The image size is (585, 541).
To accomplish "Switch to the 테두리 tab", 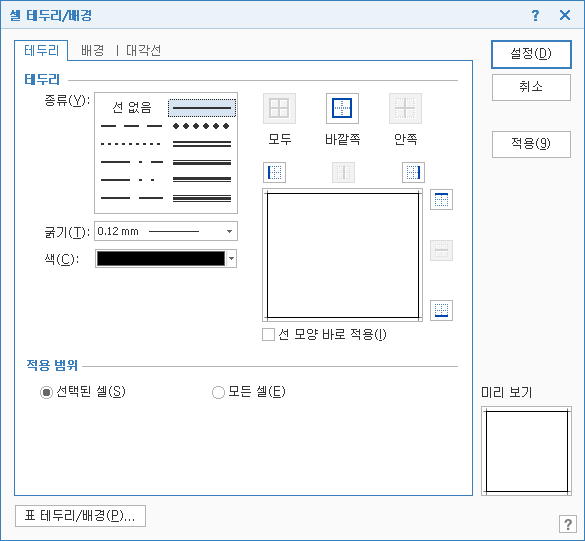I will (41, 50).
